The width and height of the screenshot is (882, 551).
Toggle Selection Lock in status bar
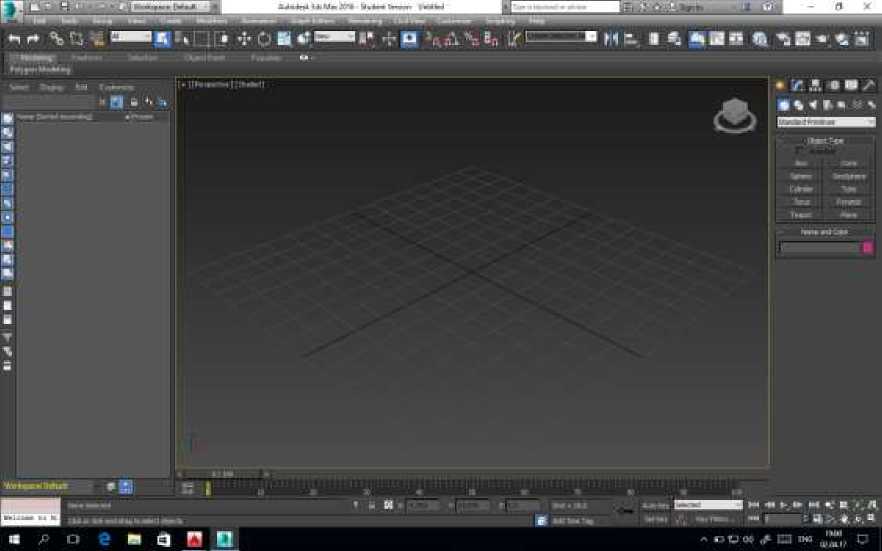(371, 505)
